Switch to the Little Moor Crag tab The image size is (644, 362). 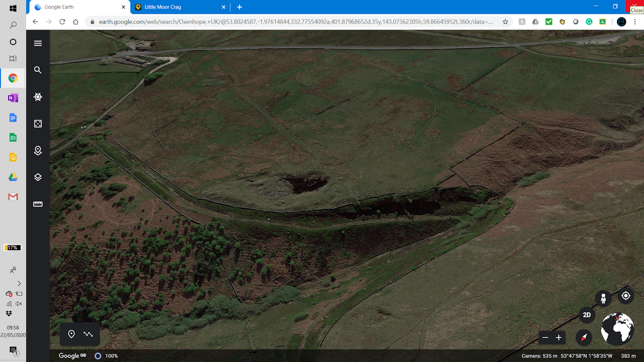pos(178,7)
